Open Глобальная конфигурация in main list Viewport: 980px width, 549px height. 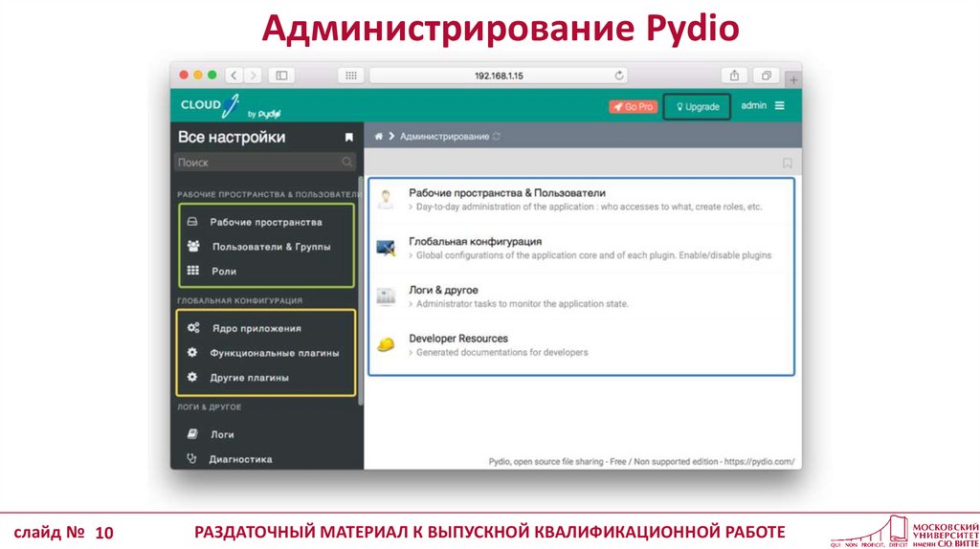[x=476, y=242]
